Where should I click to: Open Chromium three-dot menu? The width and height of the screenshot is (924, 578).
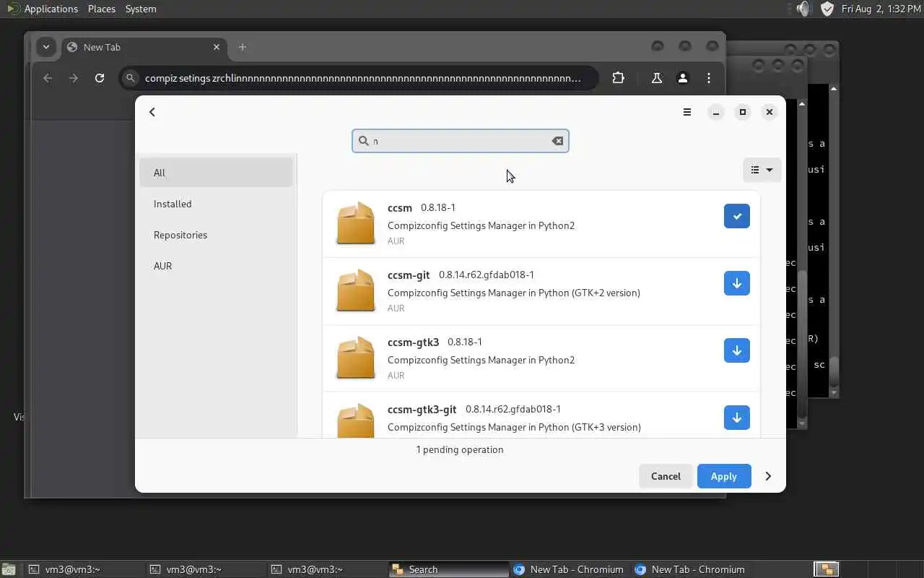click(709, 78)
